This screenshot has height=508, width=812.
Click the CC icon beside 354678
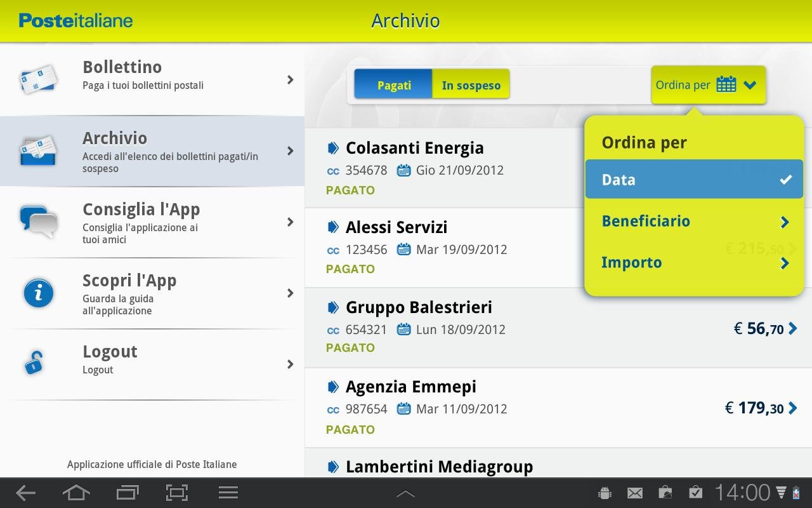coord(333,171)
